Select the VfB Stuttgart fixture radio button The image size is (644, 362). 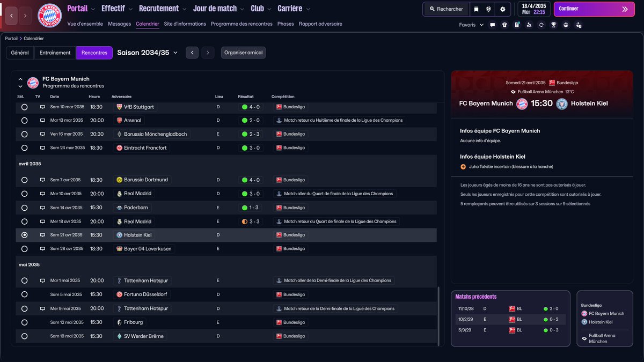(24, 107)
